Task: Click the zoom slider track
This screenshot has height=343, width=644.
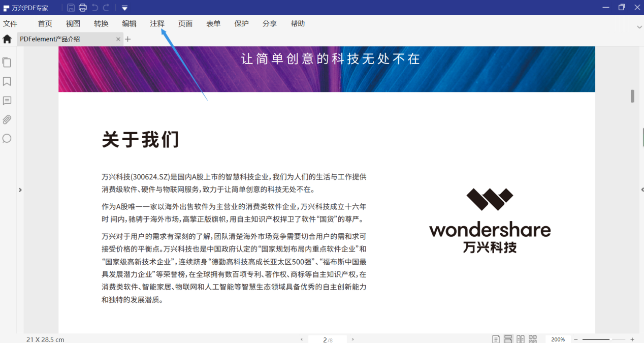Action: click(x=604, y=339)
